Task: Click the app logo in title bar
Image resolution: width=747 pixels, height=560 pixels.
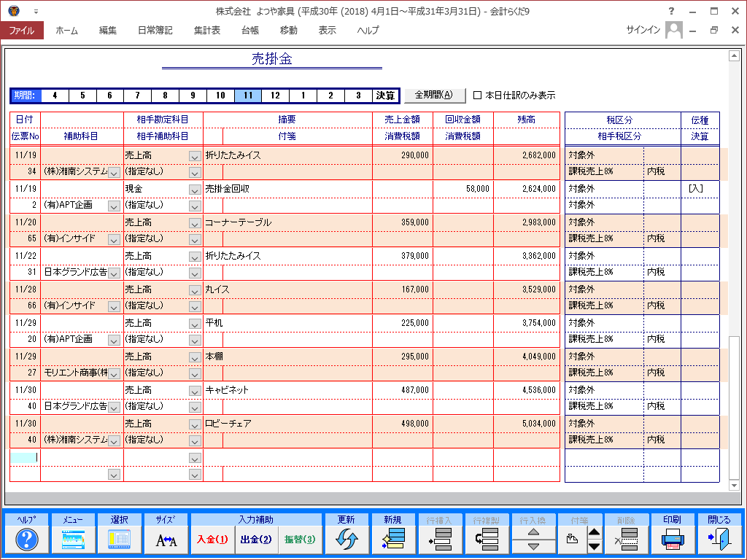Action: tap(15, 10)
